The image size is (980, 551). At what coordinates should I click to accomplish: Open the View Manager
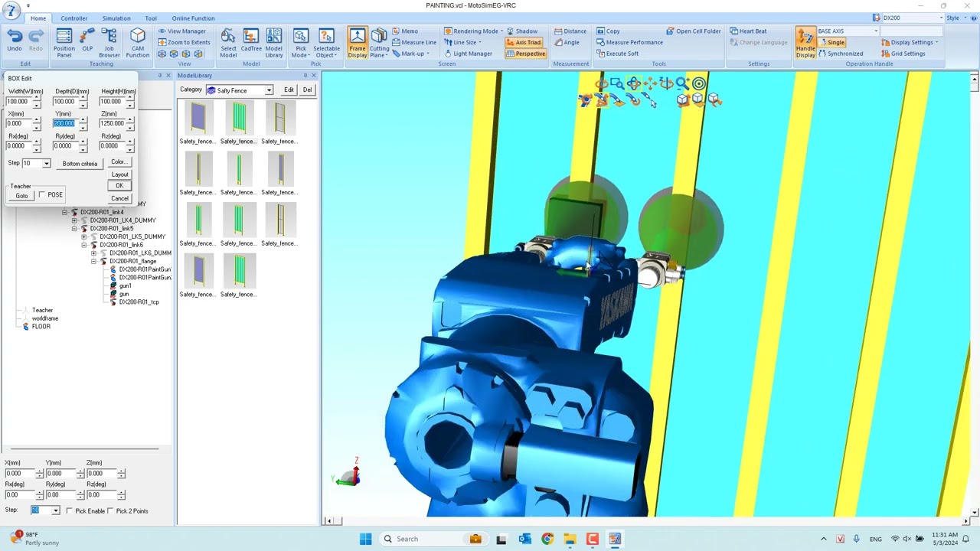tap(181, 31)
